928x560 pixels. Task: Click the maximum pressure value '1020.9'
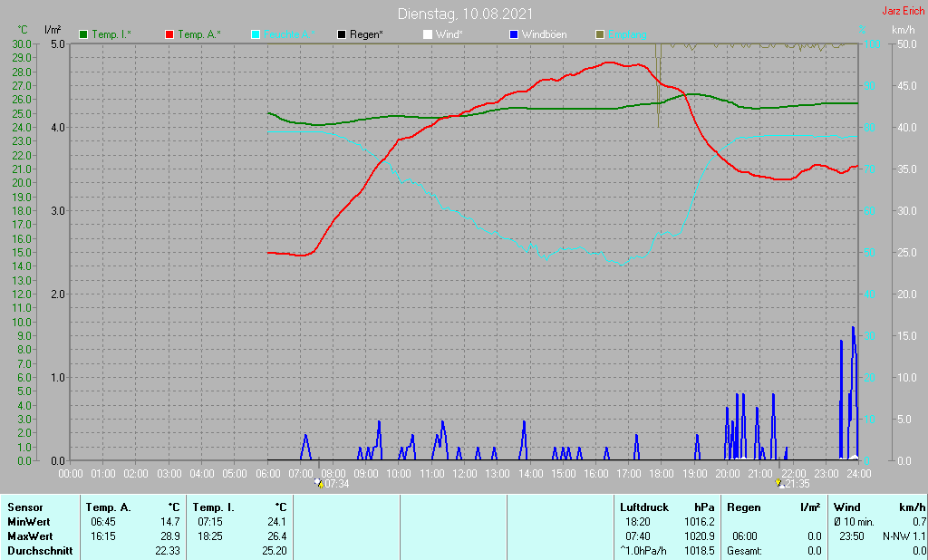pos(700,536)
